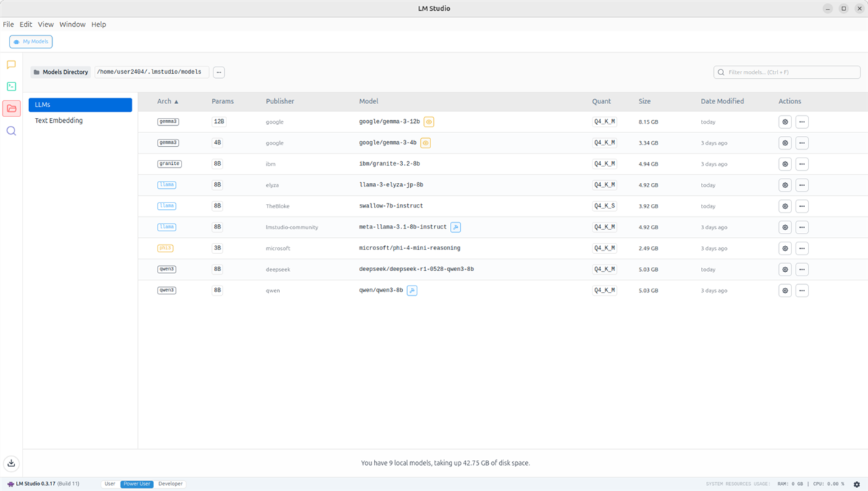Sort by Model column header

point(369,101)
